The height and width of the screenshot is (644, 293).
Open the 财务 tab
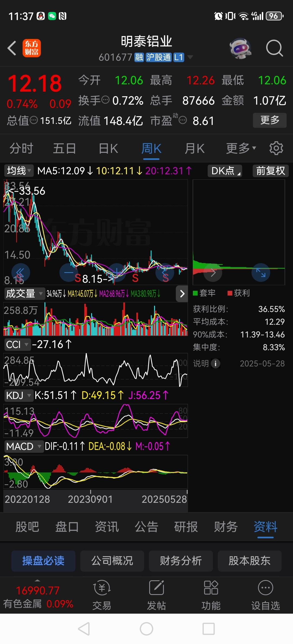(x=226, y=527)
